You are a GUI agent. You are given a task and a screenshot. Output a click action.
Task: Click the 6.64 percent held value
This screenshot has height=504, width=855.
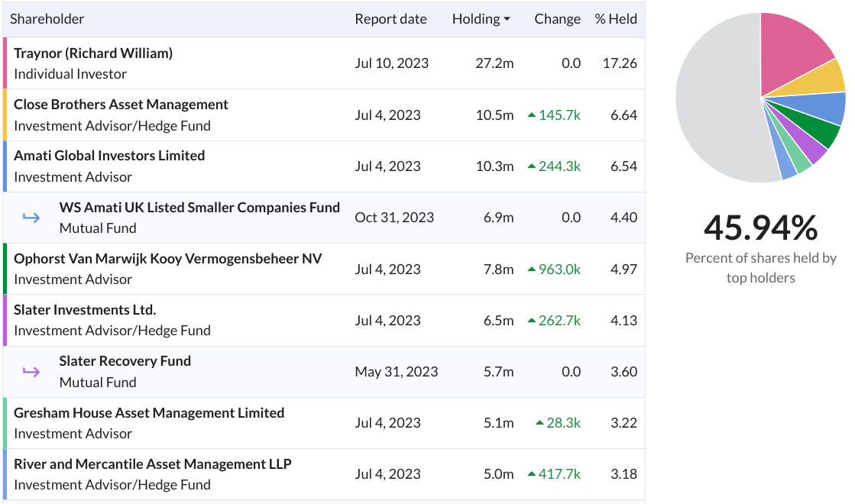click(x=623, y=115)
